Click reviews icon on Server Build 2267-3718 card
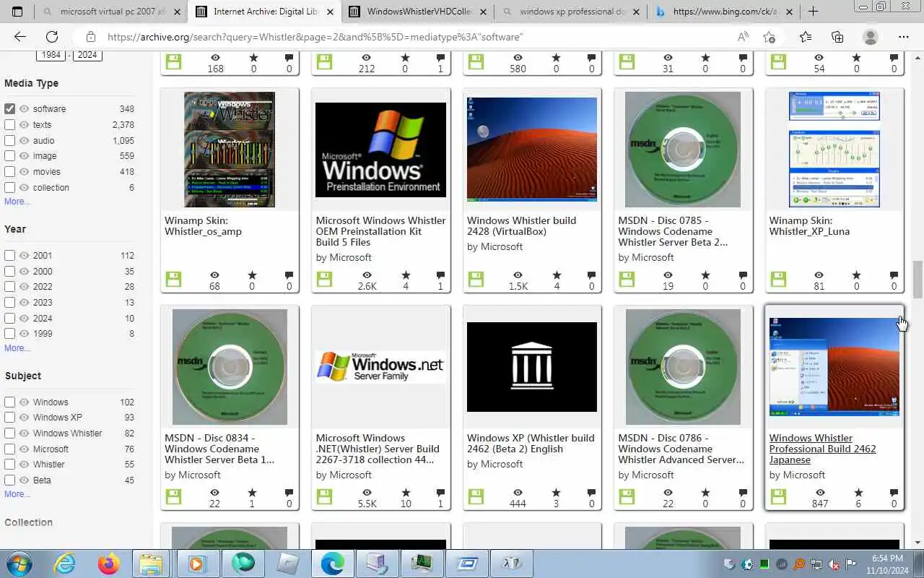Image resolution: width=924 pixels, height=578 pixels. [440, 493]
